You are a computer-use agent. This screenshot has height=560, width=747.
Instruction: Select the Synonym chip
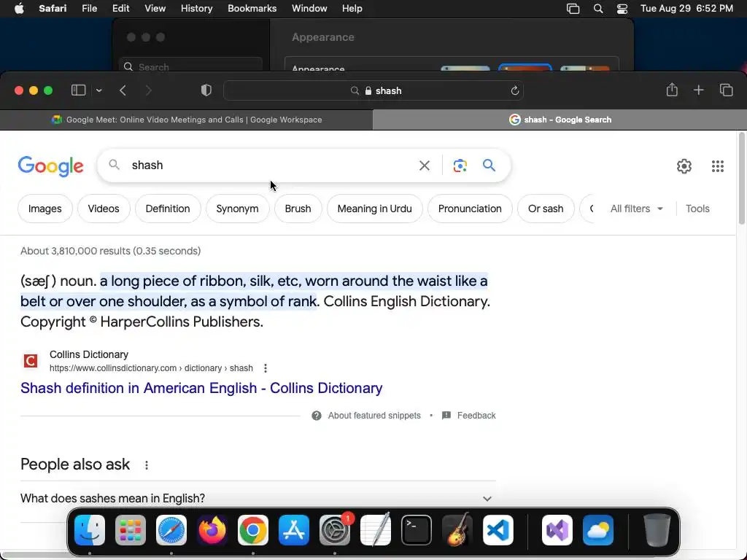[x=237, y=209]
